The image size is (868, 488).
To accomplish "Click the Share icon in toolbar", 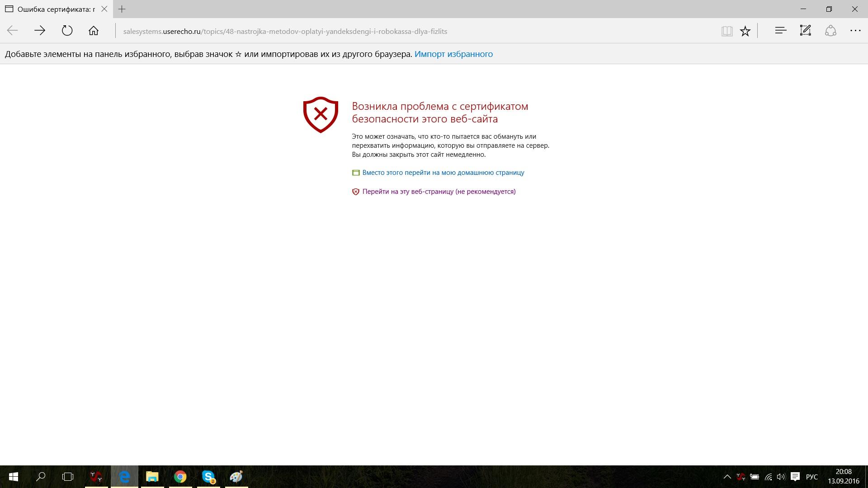I will [830, 31].
